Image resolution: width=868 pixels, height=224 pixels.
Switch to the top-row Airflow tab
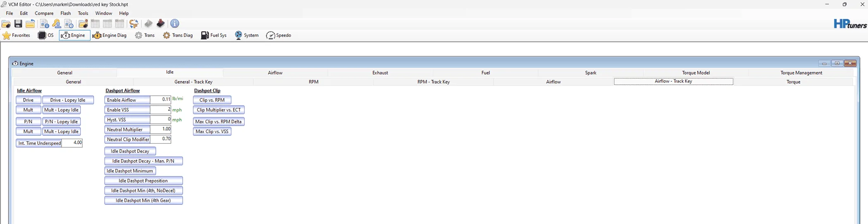[x=275, y=73]
